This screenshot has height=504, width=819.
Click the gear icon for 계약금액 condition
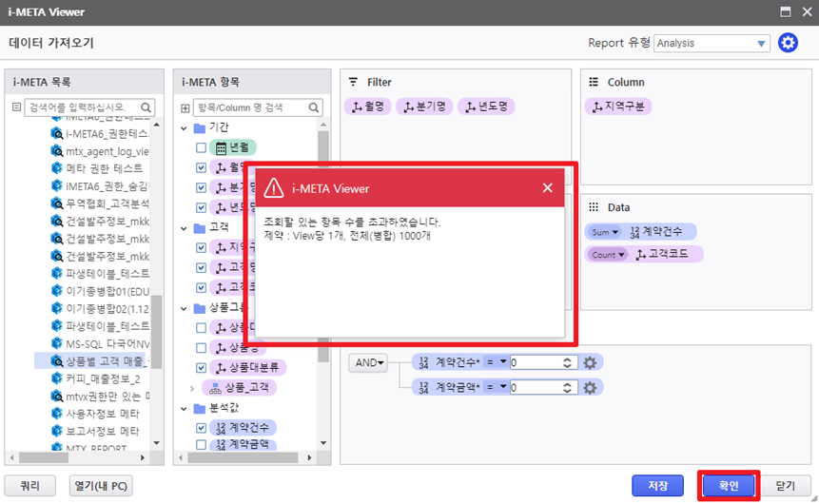click(590, 387)
